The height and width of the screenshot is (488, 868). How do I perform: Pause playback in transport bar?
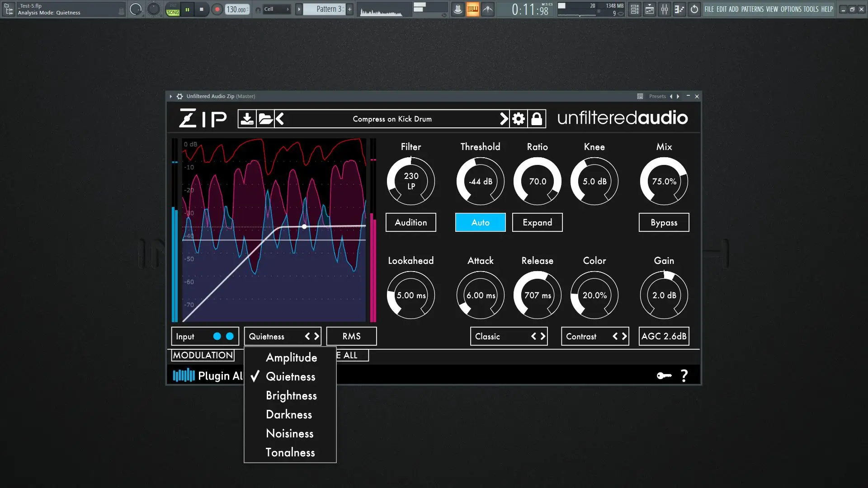click(x=187, y=9)
